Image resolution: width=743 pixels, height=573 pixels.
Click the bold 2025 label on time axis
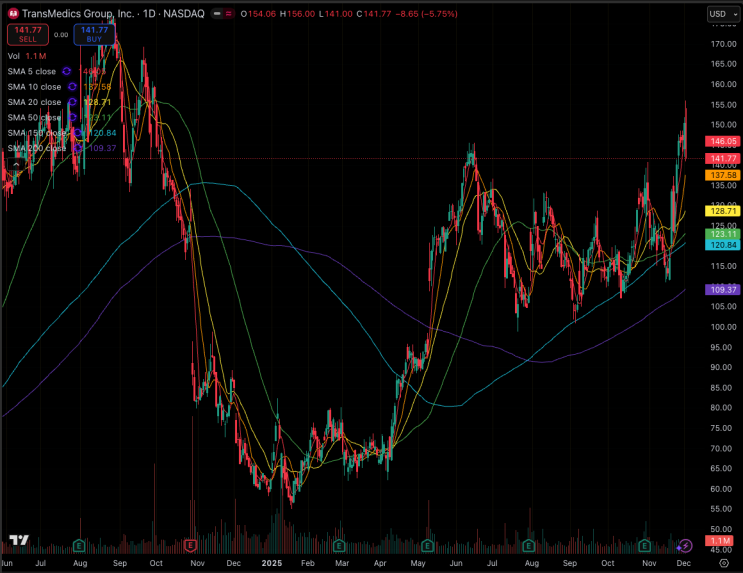[x=272, y=563]
